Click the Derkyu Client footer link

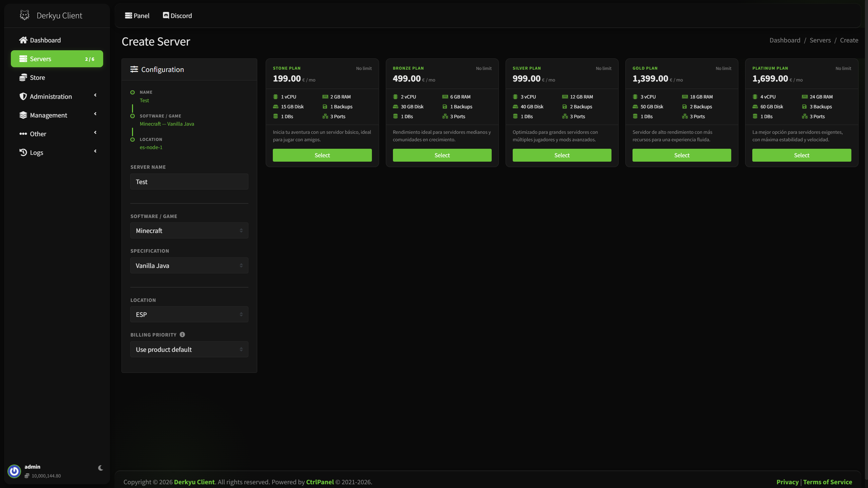point(194,482)
